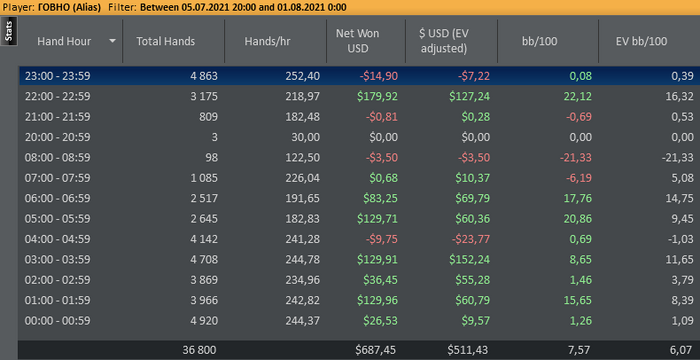Click the player filter text in orange bar
This screenshot has height=360, width=700.
click(175, 7)
